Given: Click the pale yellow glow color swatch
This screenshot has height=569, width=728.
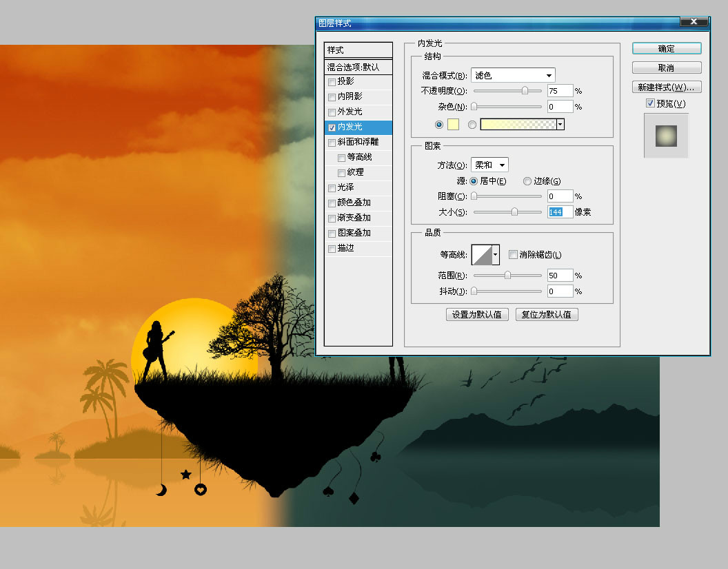Looking at the screenshot, I should (x=453, y=125).
